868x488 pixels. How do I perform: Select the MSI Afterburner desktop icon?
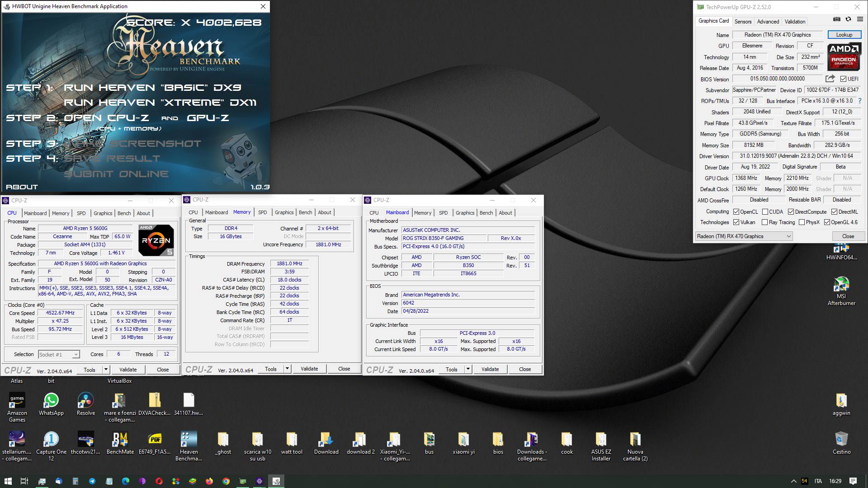point(841,291)
